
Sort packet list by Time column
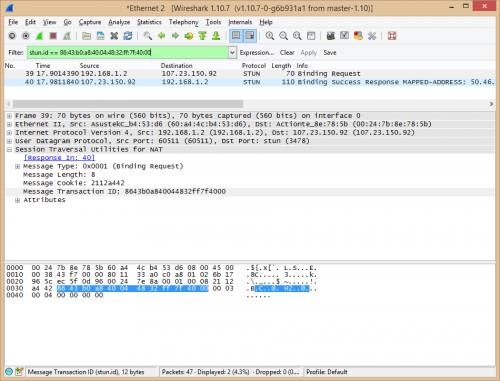coord(43,66)
